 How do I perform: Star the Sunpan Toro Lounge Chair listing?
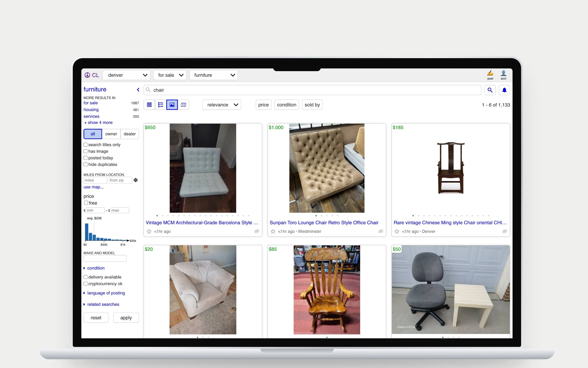coord(273,231)
